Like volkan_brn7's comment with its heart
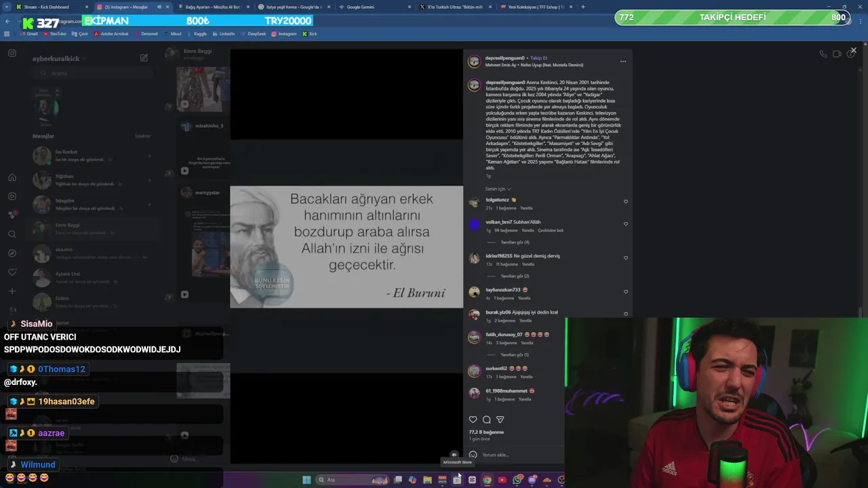The height and width of the screenshot is (488, 868). [625, 224]
